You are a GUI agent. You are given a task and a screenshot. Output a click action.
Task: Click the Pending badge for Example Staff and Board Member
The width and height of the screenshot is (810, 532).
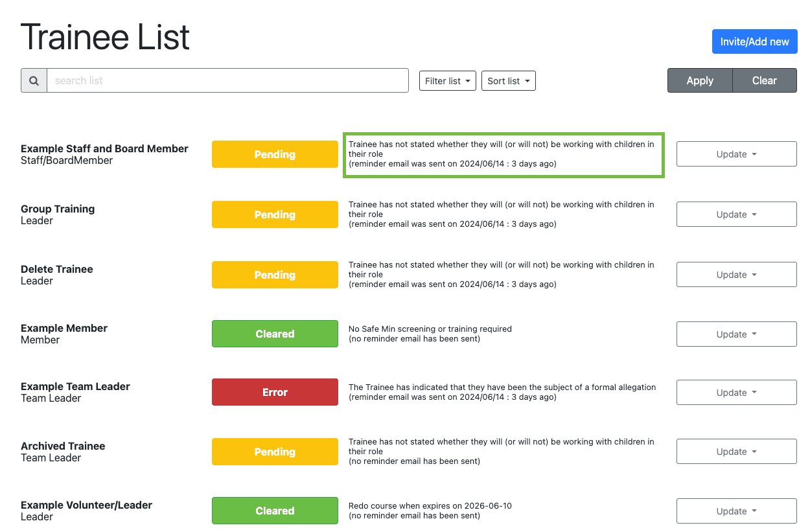click(275, 154)
